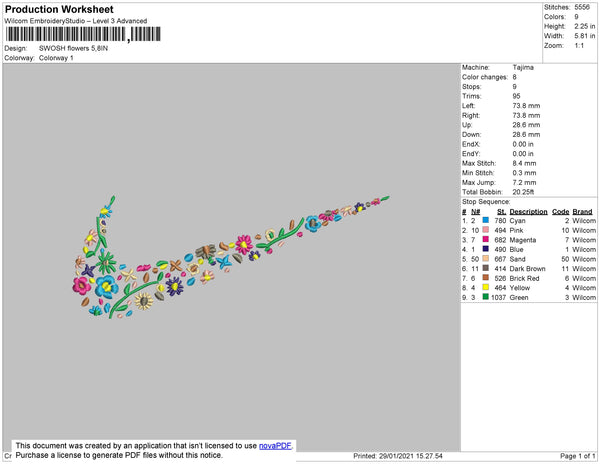The width and height of the screenshot is (600, 464).
Task: Select the Blue color swatch
Action: point(486,249)
